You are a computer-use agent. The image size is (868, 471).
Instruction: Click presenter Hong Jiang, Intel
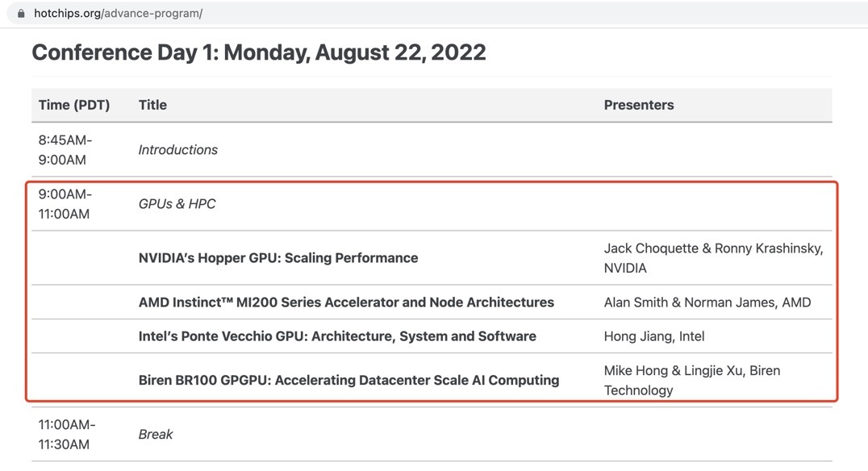(x=654, y=336)
